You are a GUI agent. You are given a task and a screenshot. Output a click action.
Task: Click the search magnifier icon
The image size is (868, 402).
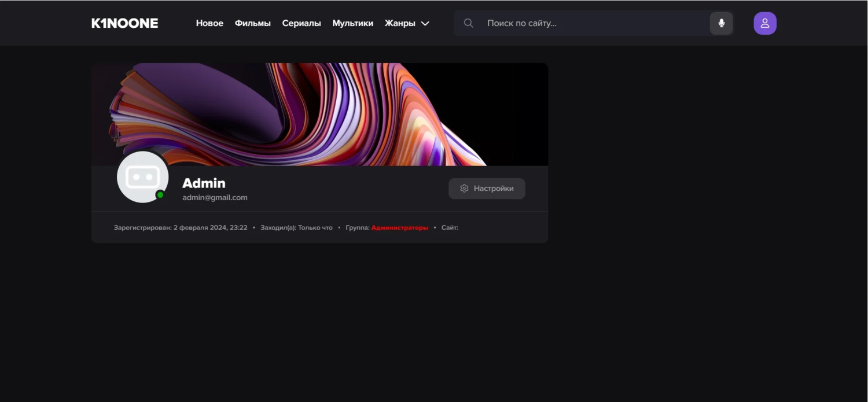pyautogui.click(x=469, y=23)
